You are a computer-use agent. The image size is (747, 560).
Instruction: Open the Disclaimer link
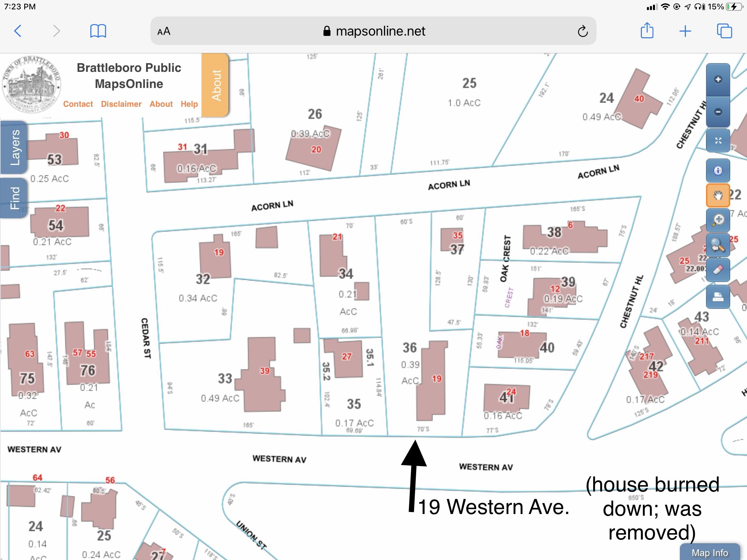pos(121,104)
